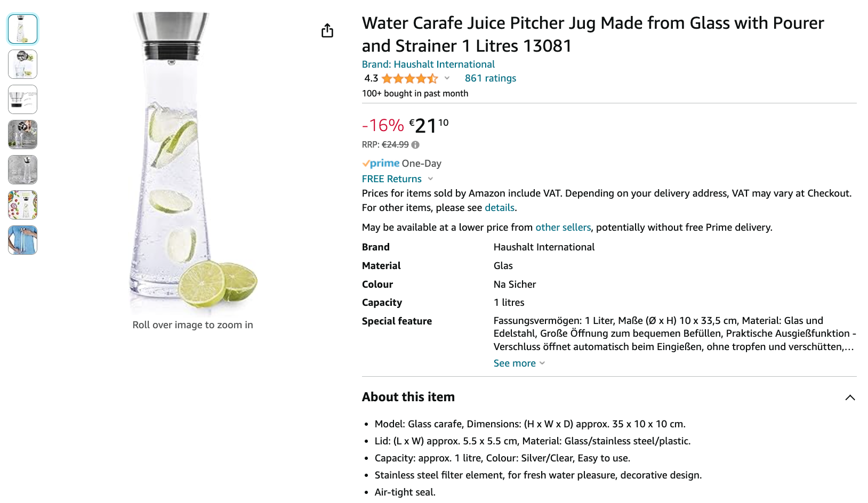Screen dimensions: 868x503
Task: Select the third thumbnail showing lid parts
Action: click(22, 99)
